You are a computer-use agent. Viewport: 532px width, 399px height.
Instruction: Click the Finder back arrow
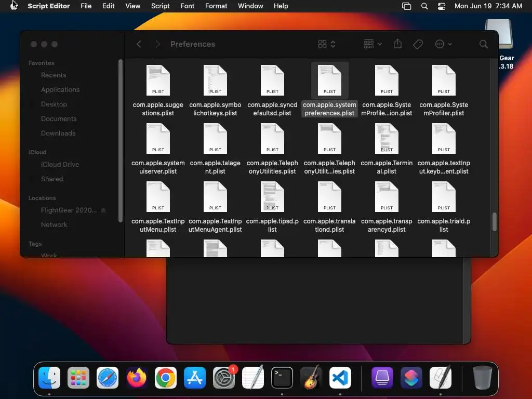pos(139,44)
